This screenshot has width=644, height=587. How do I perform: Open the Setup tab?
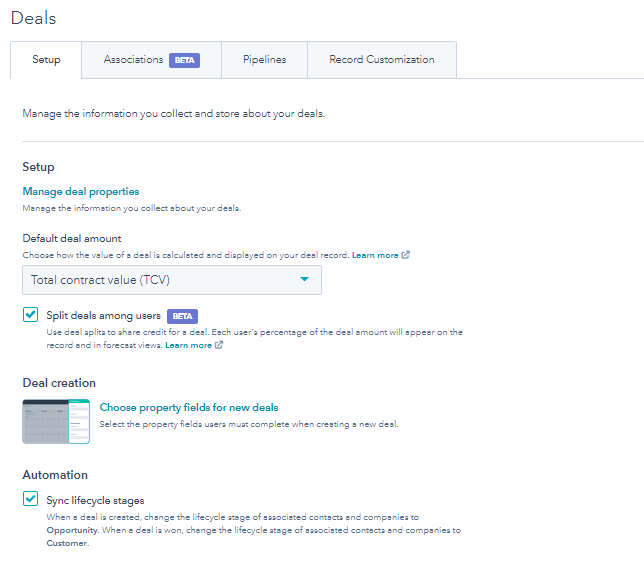click(46, 60)
